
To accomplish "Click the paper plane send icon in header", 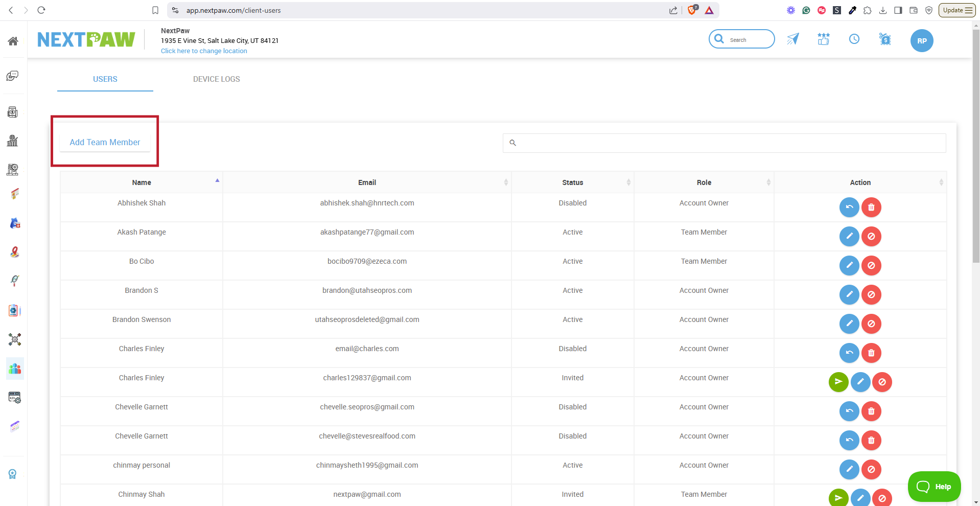I will pos(793,39).
